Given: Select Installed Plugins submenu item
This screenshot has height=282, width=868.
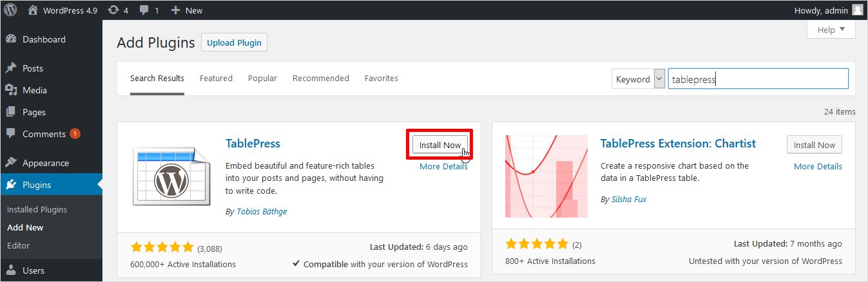Looking at the screenshot, I should point(37,209).
